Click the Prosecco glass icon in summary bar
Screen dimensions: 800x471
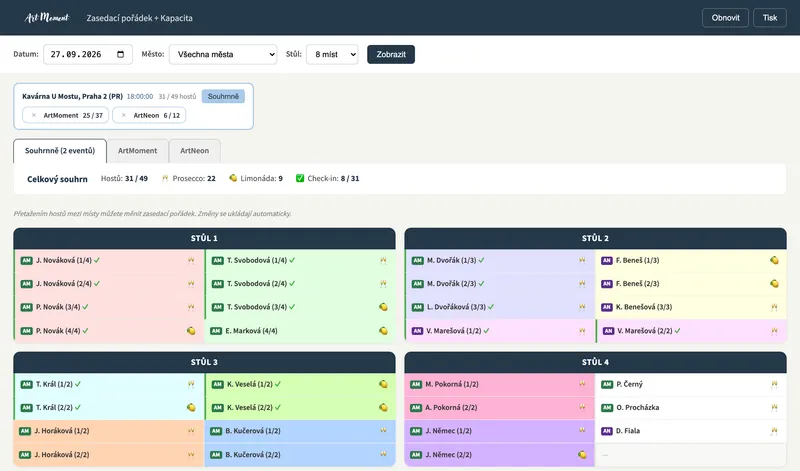tap(165, 178)
